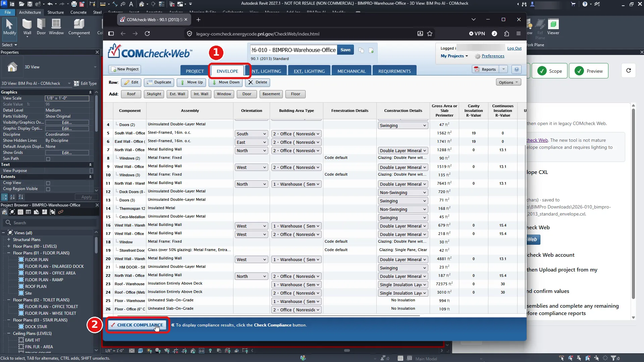Click the Skylight add button
644x362 pixels.
pyautogui.click(x=154, y=94)
